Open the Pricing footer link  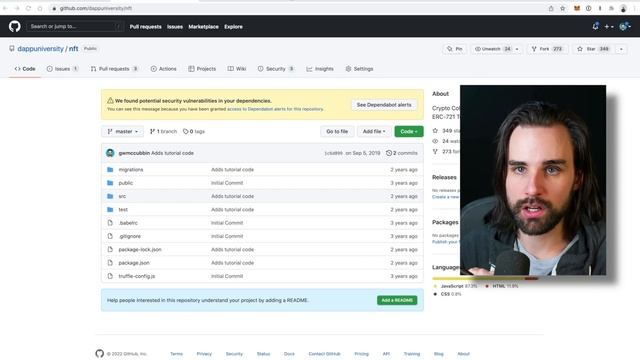[361, 354]
